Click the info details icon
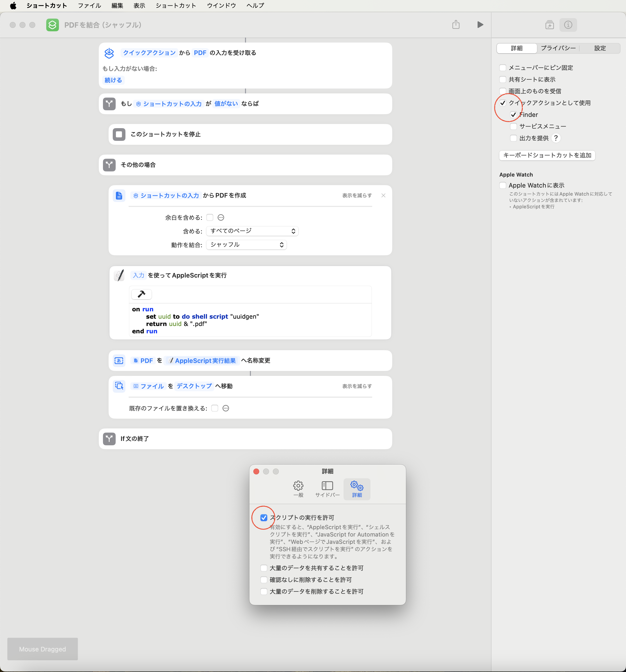Screen dimensions: 626x672 pyautogui.click(x=568, y=25)
